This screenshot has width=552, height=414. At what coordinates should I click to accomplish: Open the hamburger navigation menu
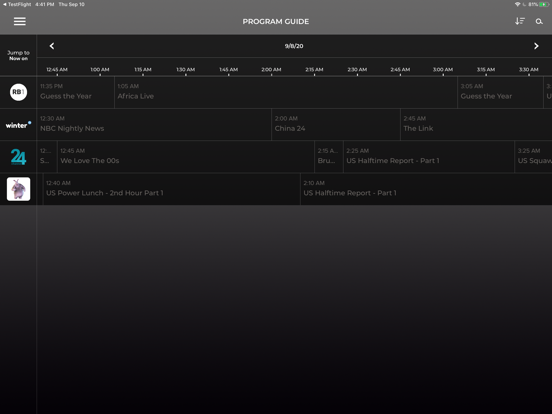pyautogui.click(x=20, y=21)
